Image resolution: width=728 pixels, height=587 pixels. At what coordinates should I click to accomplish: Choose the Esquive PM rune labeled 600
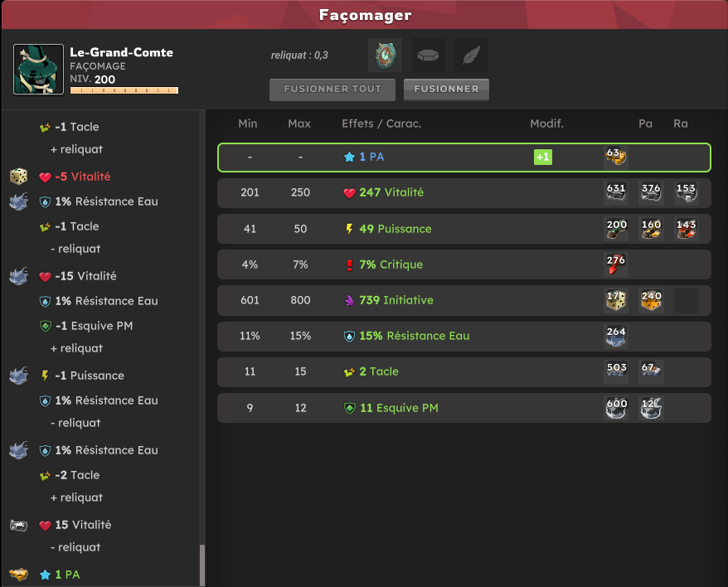click(x=616, y=408)
